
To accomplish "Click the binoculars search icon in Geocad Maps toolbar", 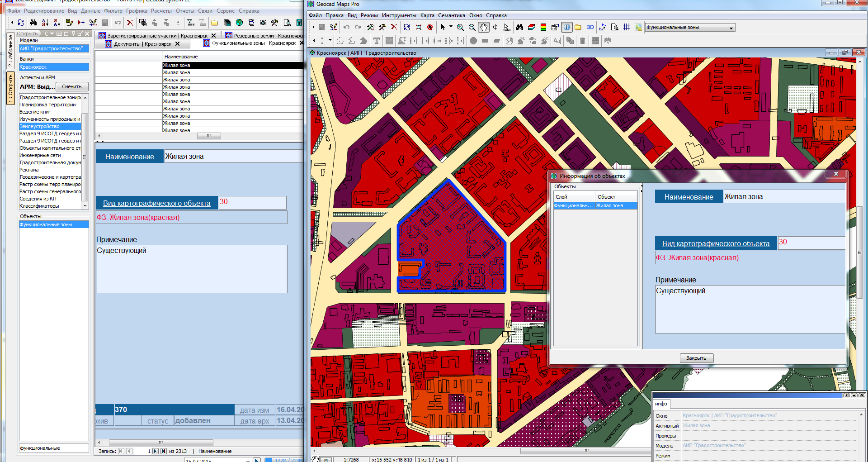I will coord(519,27).
